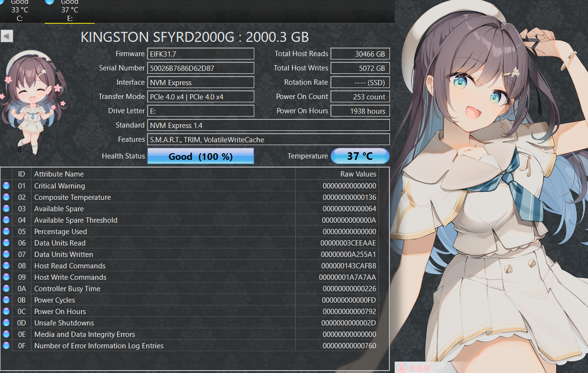The width and height of the screenshot is (588, 373).
Task: Click the Good (100 %) health status button
Action: tap(200, 156)
